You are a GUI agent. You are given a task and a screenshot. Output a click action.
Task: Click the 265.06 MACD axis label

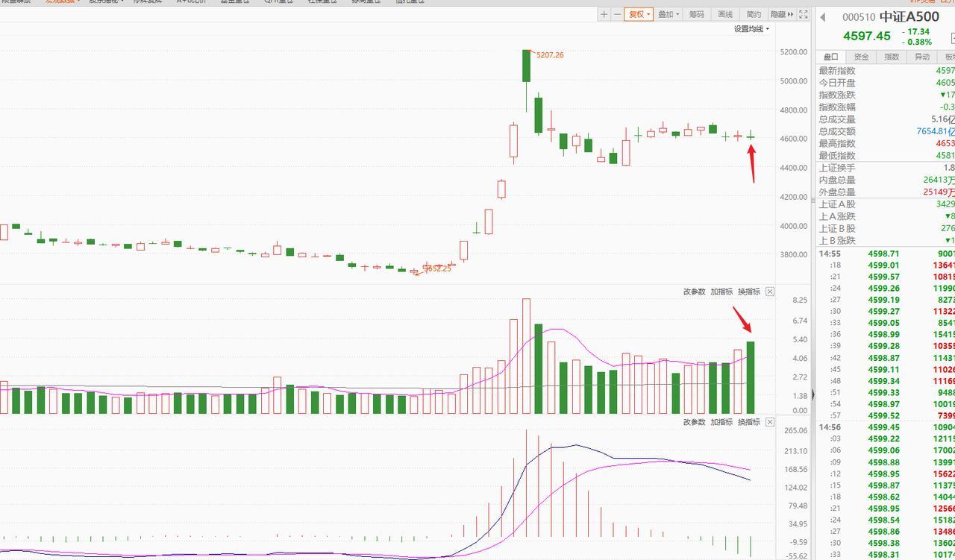pos(797,431)
